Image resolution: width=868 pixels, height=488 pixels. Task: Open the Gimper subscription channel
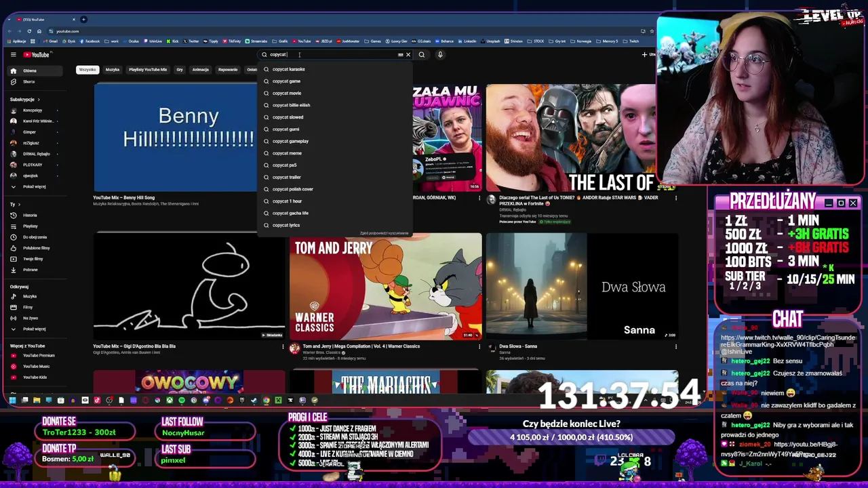point(34,132)
